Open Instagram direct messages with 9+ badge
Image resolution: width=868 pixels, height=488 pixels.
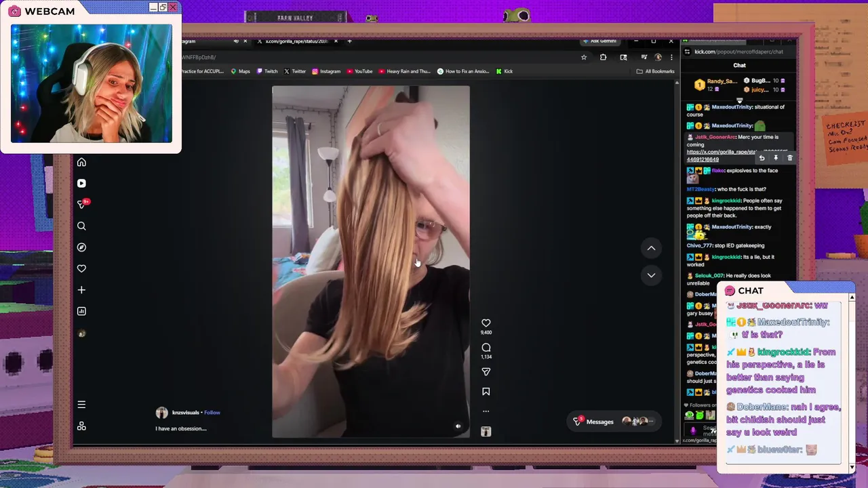click(82, 204)
